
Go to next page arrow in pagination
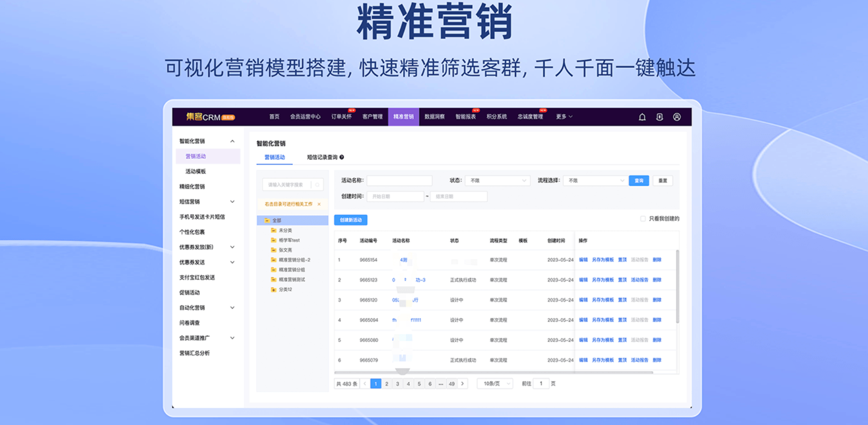tap(462, 384)
